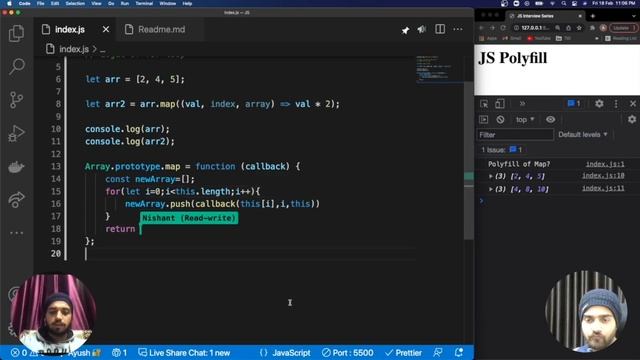Open the Default levels dropdown
This screenshot has width=640, height=360.
583,135
